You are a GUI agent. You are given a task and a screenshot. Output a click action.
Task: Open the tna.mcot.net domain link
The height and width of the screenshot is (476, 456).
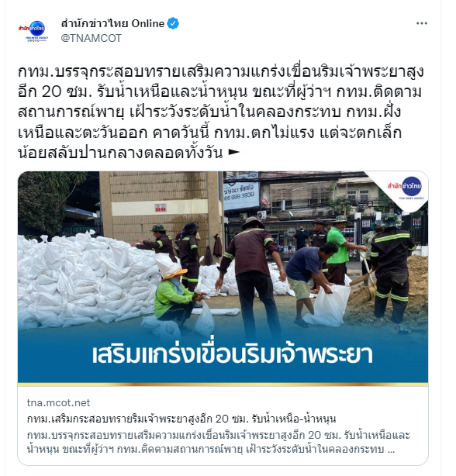click(59, 403)
